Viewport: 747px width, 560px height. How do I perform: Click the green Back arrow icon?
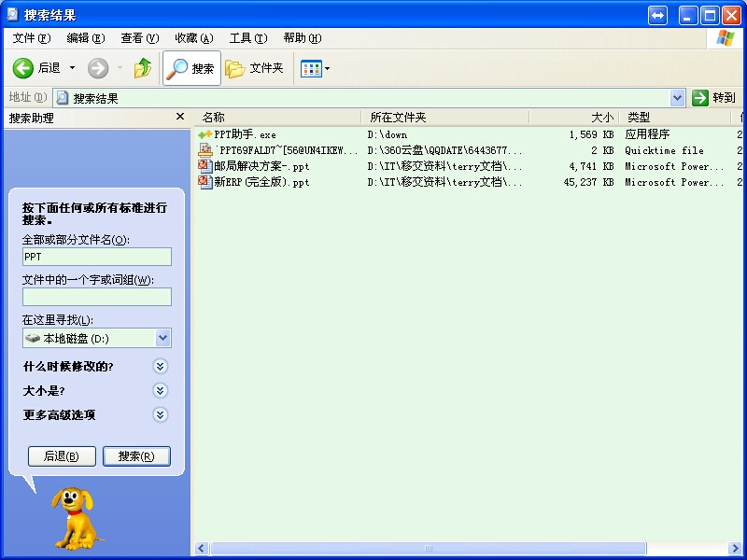tap(23, 68)
